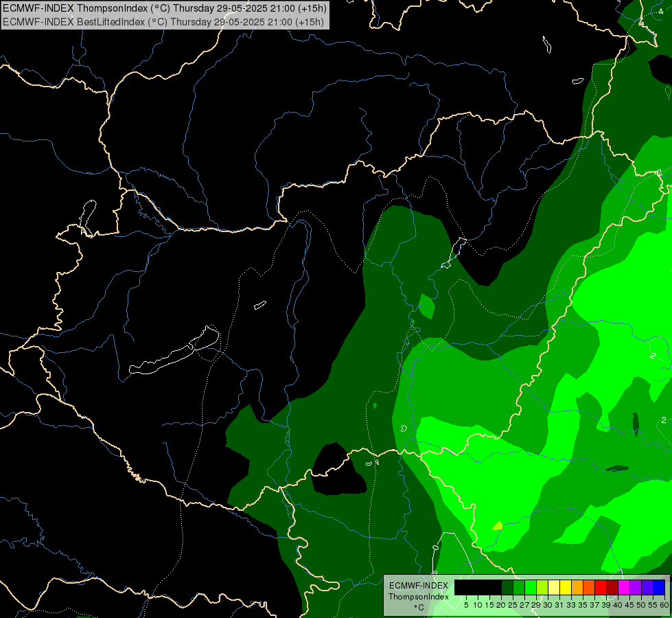Click the bright red 37-39 legend swatch
Image resolution: width=672 pixels, height=618 pixels.
pos(601,587)
